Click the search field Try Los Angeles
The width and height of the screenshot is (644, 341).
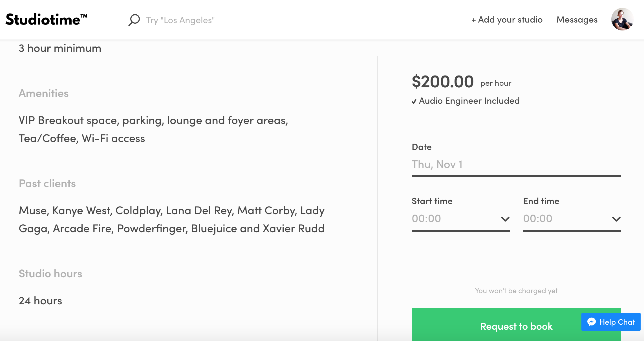point(180,20)
